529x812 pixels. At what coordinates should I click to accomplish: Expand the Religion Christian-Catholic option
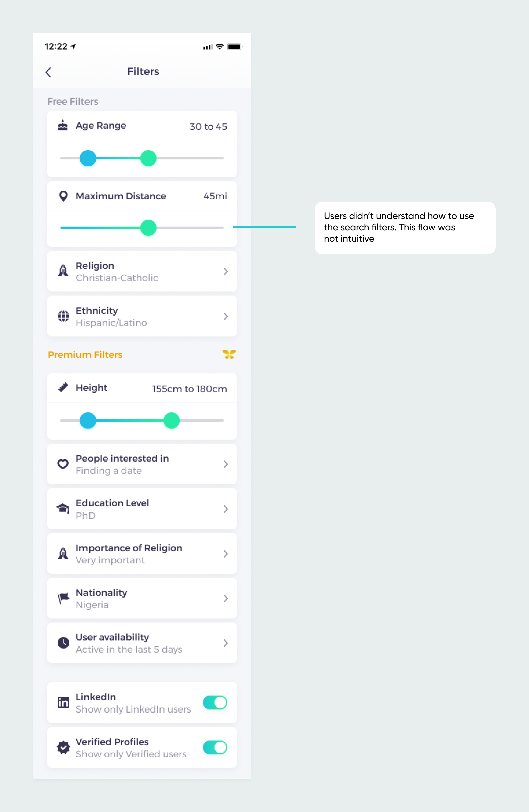pos(225,271)
